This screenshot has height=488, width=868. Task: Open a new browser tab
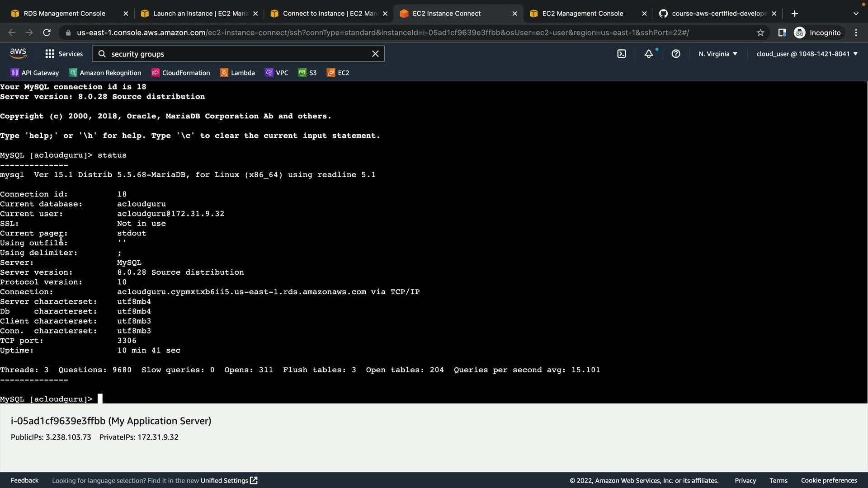pos(795,14)
